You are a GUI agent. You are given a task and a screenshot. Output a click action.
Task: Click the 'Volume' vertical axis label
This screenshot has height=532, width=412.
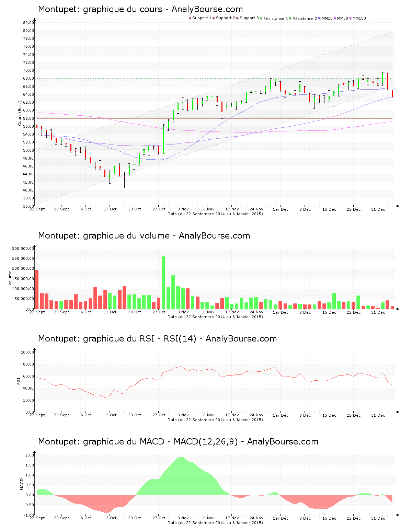[x=10, y=278]
